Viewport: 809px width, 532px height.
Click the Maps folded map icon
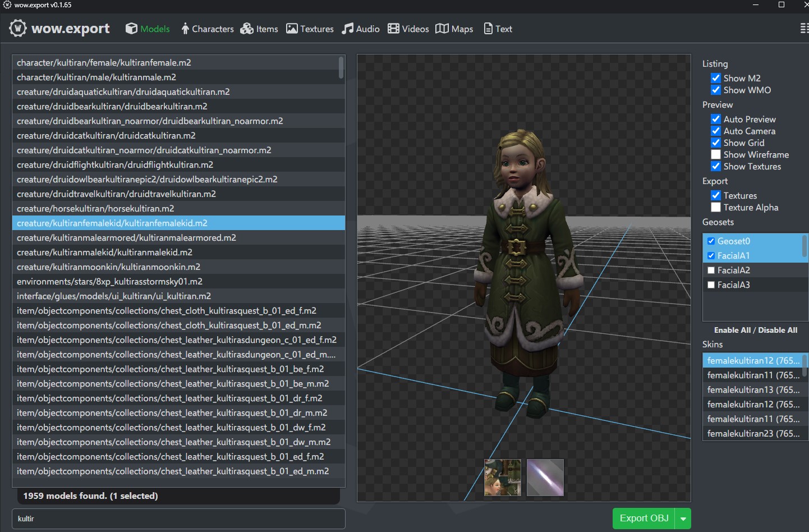pyautogui.click(x=442, y=29)
